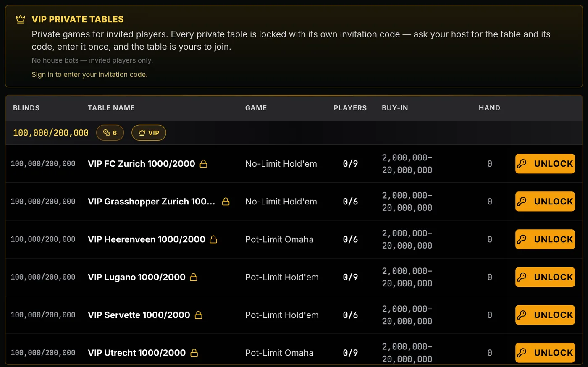
Task: Click Pot-Limit Hold'em in the VIP Lugano row
Action: (282, 277)
